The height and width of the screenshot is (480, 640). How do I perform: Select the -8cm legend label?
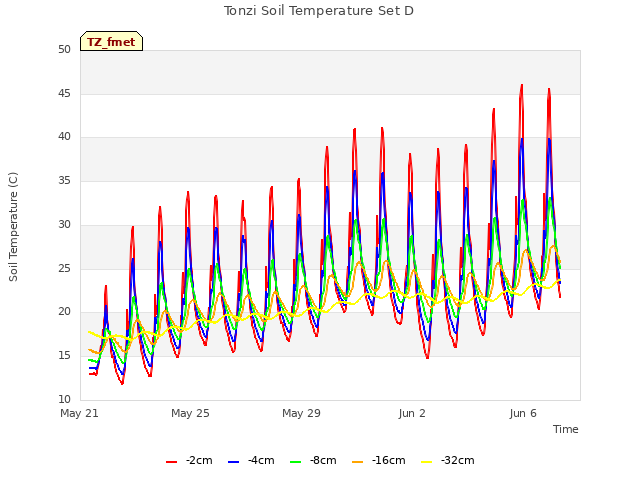coord(323,460)
